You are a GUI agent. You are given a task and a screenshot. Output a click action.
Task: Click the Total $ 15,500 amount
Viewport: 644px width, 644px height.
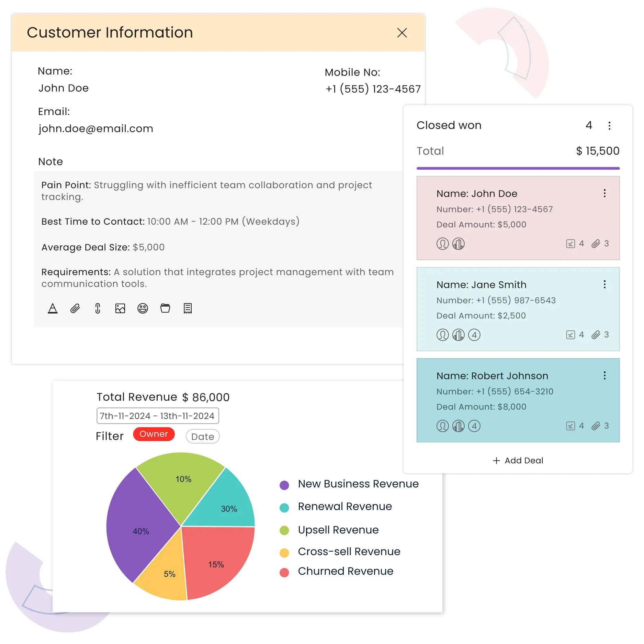[x=598, y=151]
